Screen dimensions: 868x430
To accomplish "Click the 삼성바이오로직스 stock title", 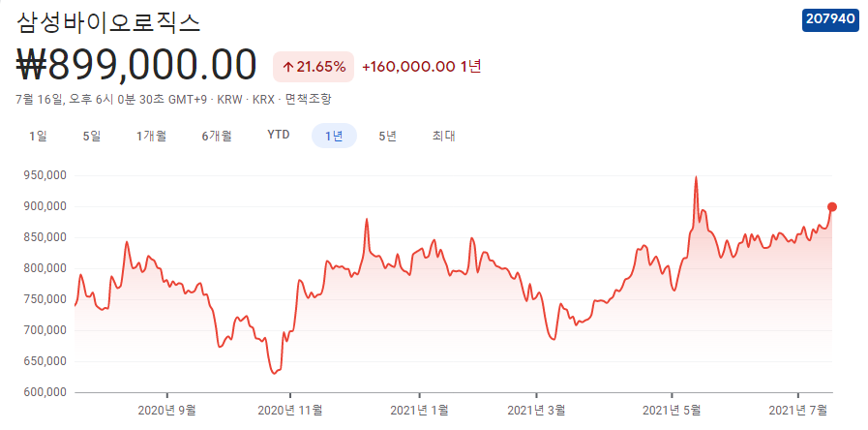I will [x=108, y=22].
